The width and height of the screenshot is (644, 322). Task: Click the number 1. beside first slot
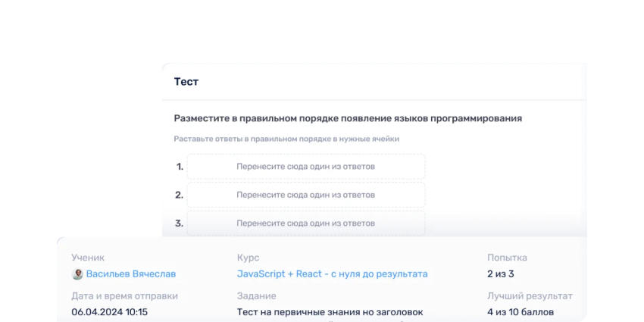click(x=180, y=167)
